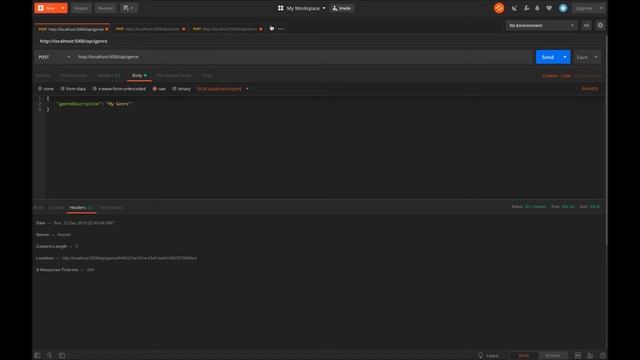Screen dimensions: 640x360
Task: Open manage environments gear icon
Action: click(600, 25)
